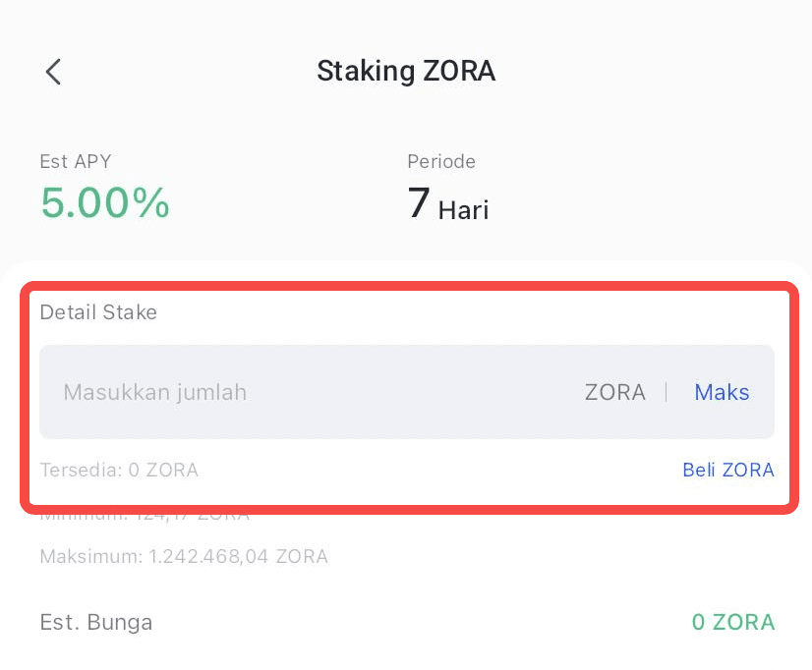812x670 pixels.
Task: Click the Tersedia: 0 ZORA balance text
Action: click(119, 470)
